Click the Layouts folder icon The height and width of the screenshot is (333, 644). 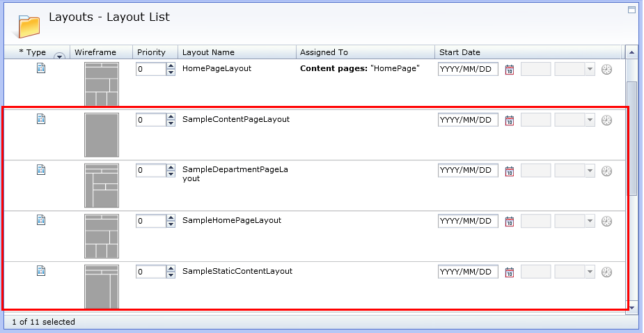click(x=29, y=25)
